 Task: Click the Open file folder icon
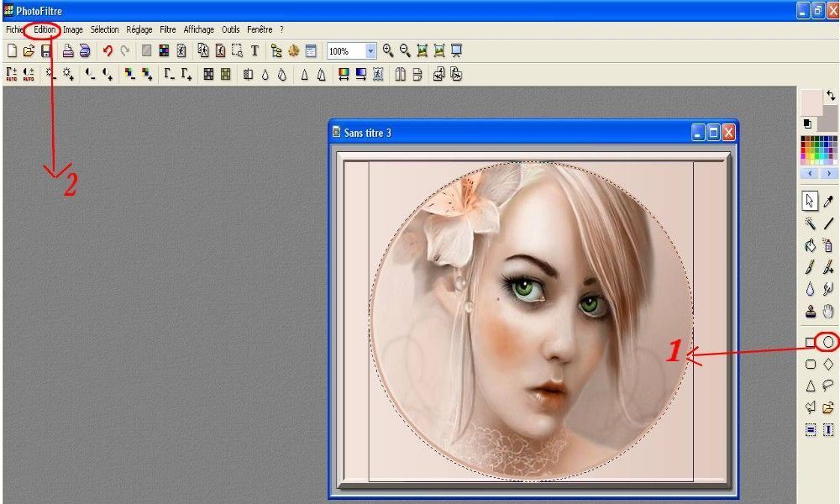coord(29,51)
